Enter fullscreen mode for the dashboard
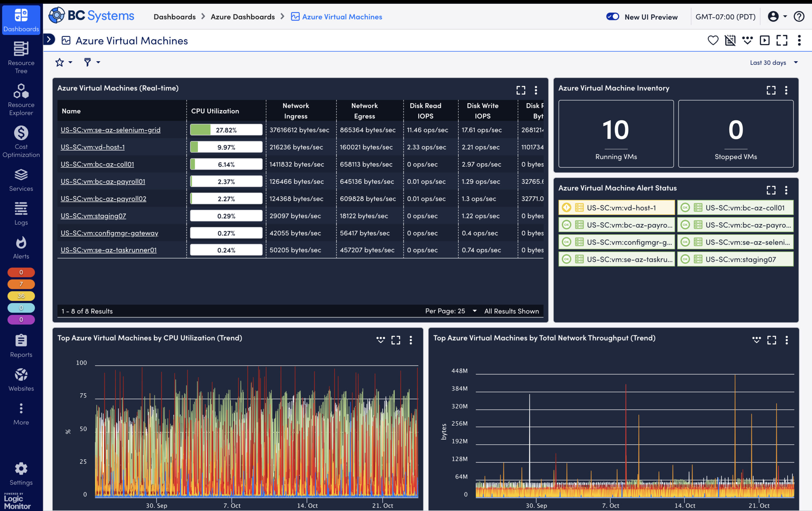Screen dimensions: 812x511 coord(782,41)
